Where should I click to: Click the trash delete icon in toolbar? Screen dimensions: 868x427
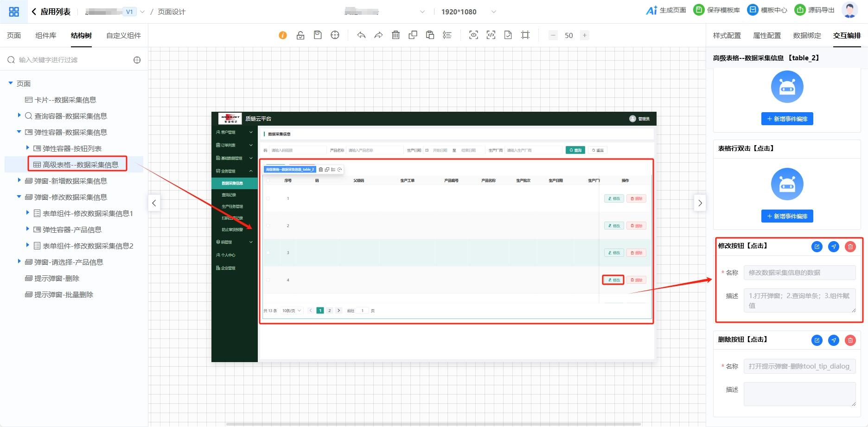(x=396, y=35)
